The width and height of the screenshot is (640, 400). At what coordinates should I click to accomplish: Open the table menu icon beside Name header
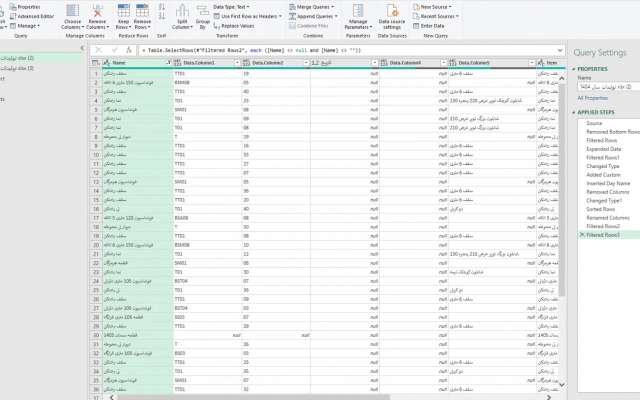coord(96,63)
